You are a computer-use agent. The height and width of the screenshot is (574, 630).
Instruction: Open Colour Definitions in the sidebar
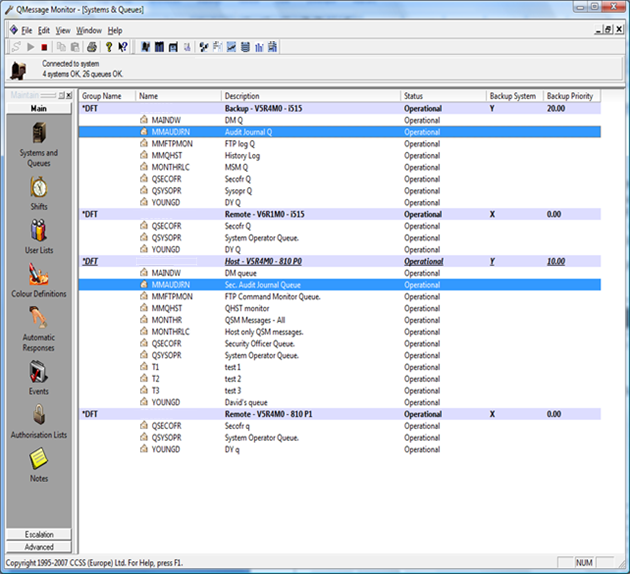[x=39, y=274]
